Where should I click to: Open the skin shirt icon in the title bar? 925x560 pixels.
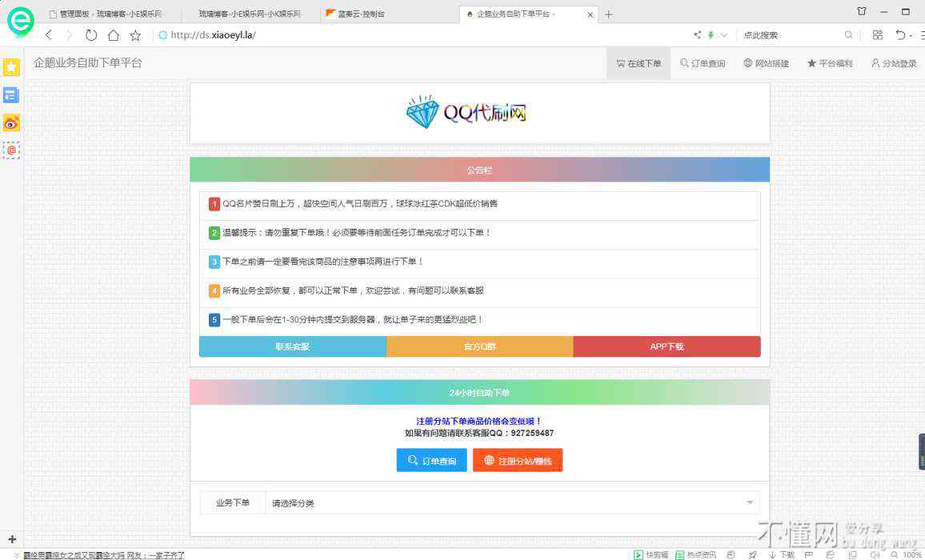coord(862,11)
